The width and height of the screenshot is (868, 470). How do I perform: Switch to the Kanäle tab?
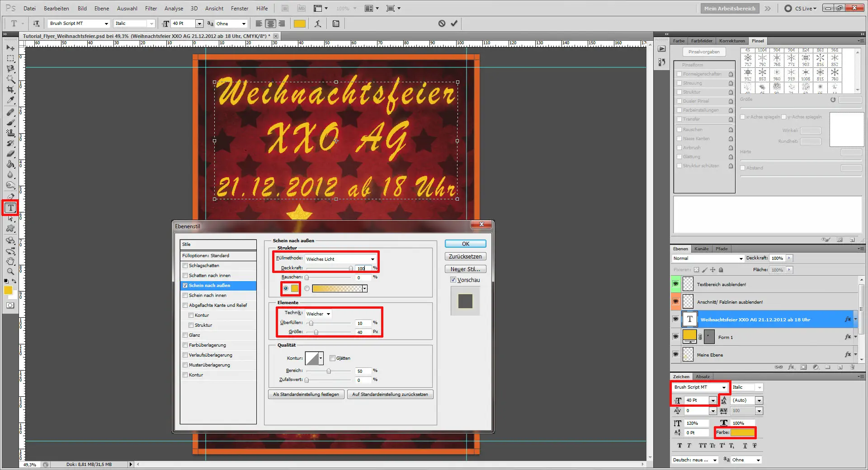pos(701,249)
